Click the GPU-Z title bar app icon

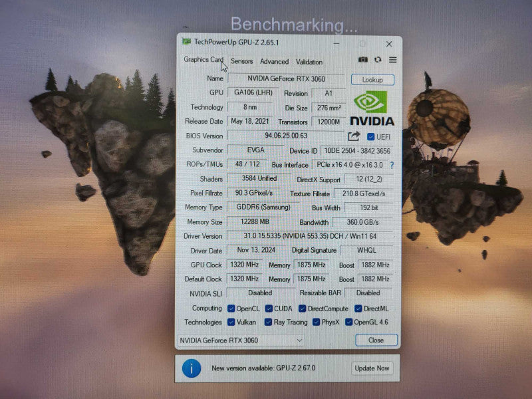(x=186, y=42)
